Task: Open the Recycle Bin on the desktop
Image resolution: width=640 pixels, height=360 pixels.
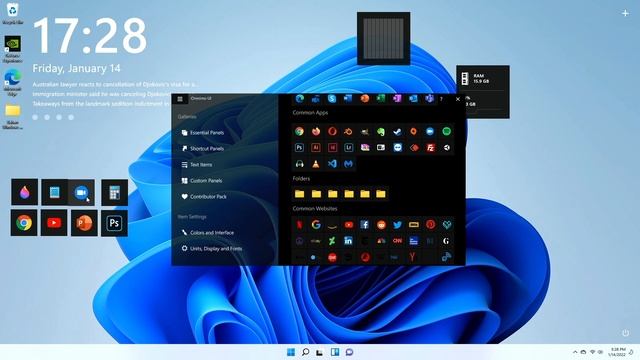Action: click(x=13, y=13)
